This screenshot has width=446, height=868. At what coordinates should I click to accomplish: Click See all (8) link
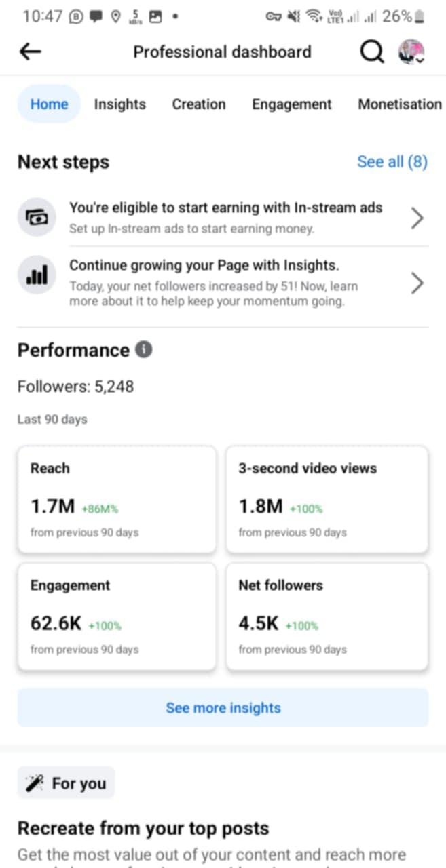(x=392, y=162)
